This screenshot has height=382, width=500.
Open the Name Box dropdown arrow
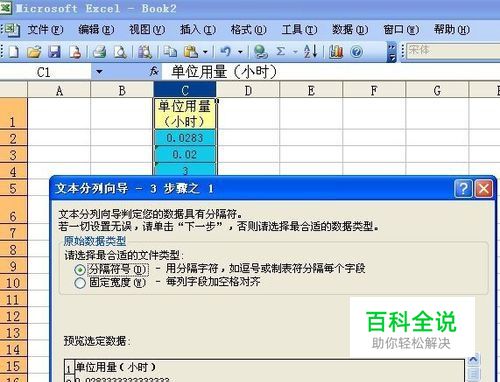tap(99, 72)
